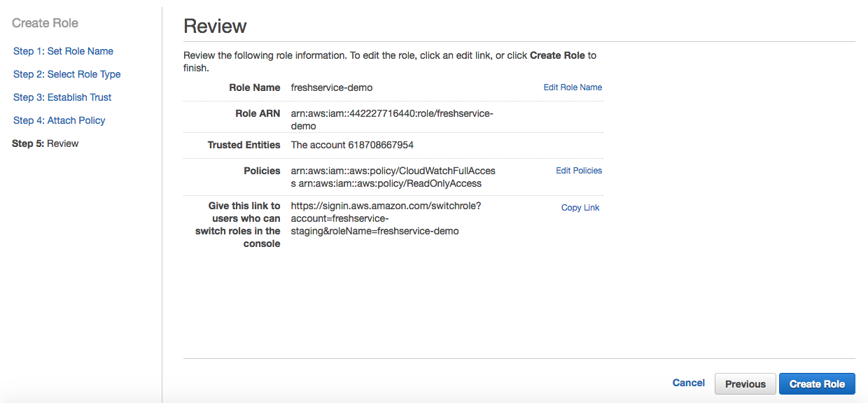Copy the switch role link
The height and width of the screenshot is (403, 868).
click(580, 207)
